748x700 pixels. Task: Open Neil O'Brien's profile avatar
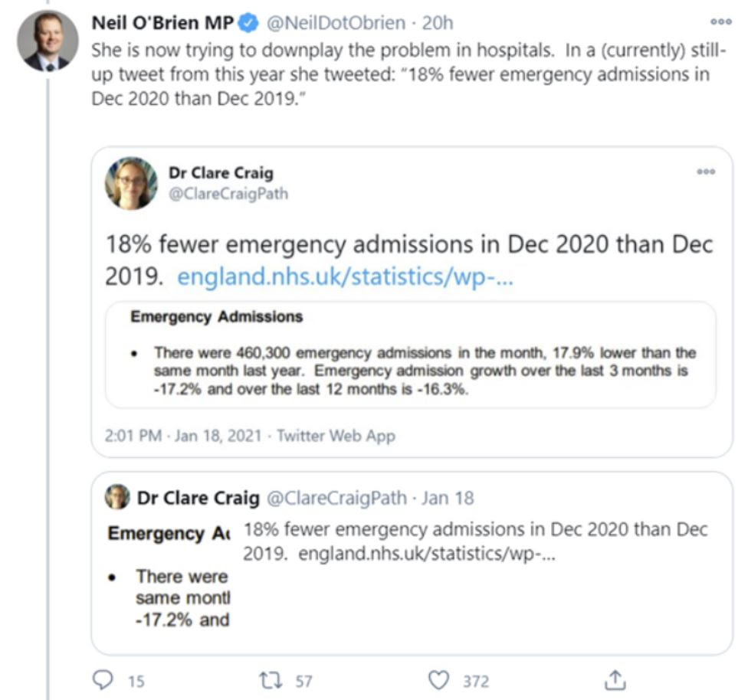coord(48,41)
